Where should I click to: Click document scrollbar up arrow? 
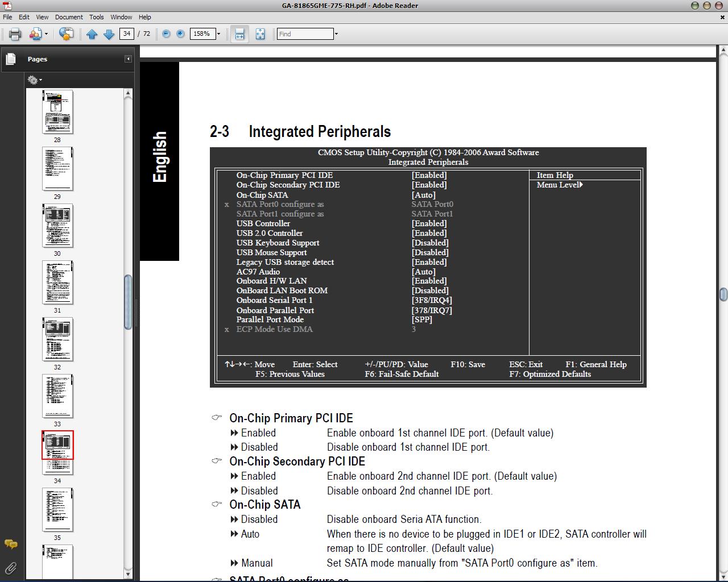(x=723, y=51)
